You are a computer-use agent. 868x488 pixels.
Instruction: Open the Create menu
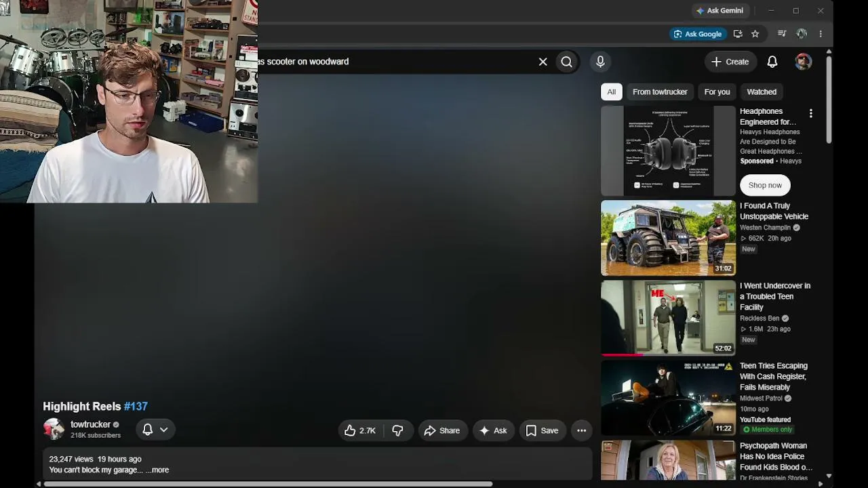pyautogui.click(x=730, y=62)
